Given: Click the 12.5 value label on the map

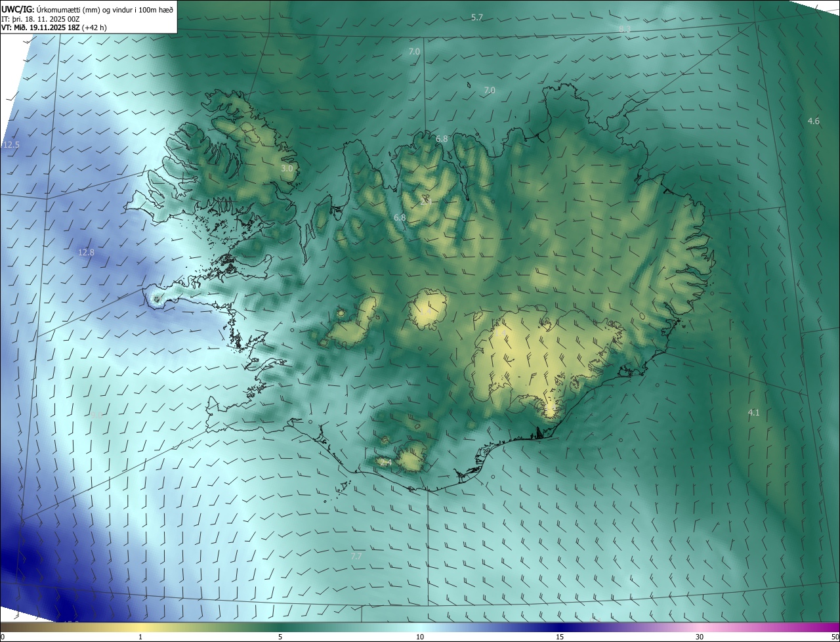Looking at the screenshot, I should pyautogui.click(x=11, y=144).
